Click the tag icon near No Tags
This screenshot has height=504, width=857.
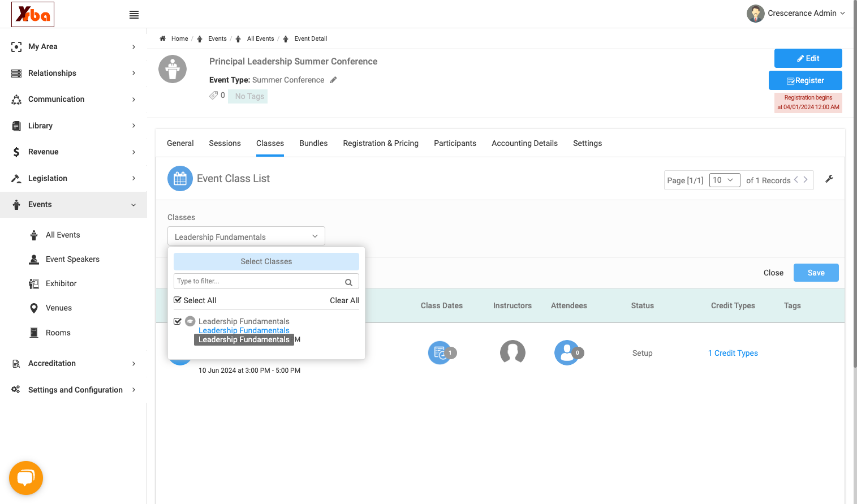point(214,95)
